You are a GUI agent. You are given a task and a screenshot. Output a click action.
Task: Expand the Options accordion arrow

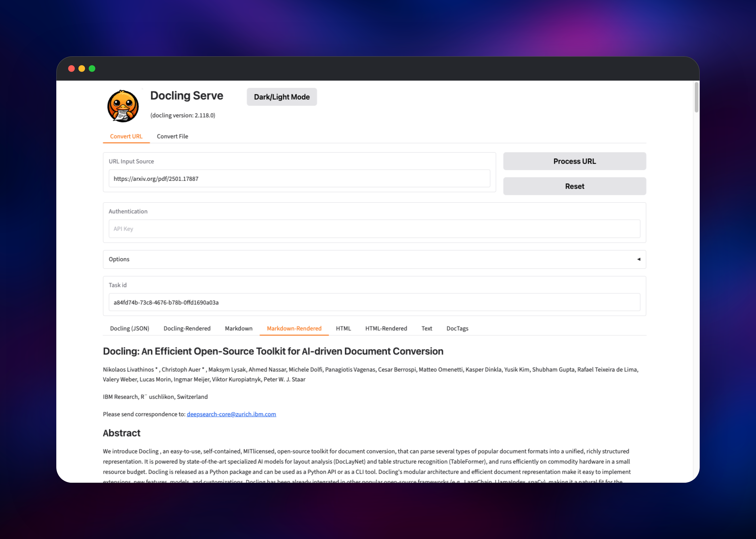coord(638,259)
